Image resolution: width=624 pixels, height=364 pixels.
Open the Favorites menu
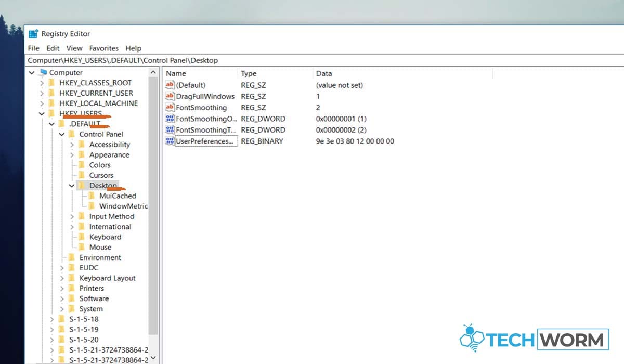(104, 48)
